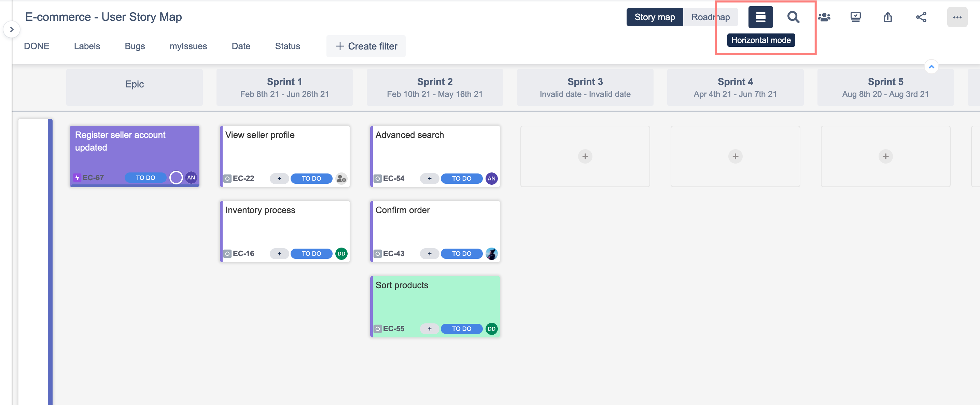Add an issue in the Sprint 3 column
The image size is (980, 405).
[x=585, y=156]
